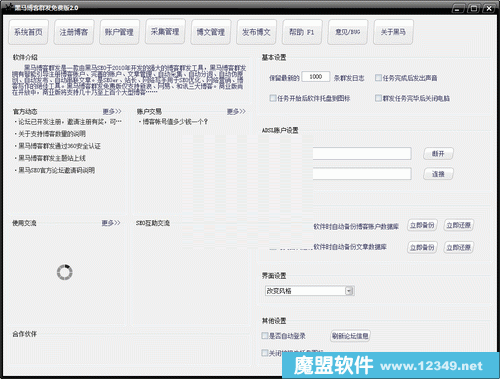Click 立即备份 for article database
Screen dimensions: 500x379
pyautogui.click(x=422, y=248)
